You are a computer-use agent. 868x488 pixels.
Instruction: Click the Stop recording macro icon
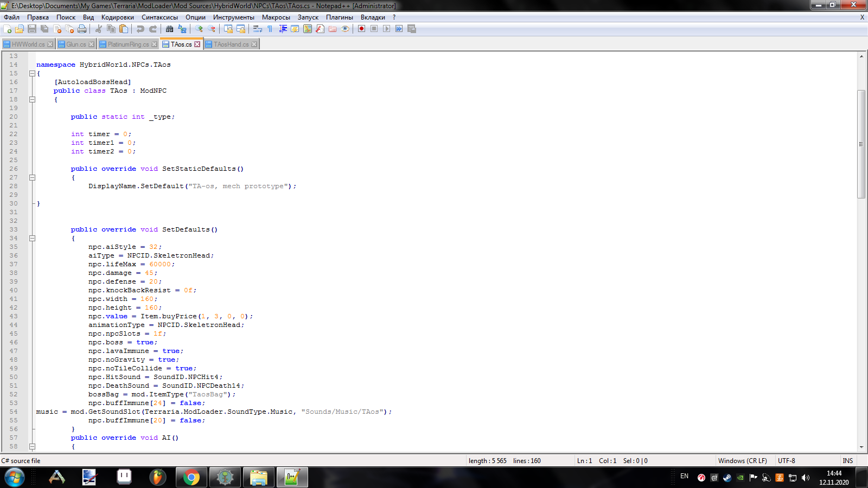tap(374, 29)
